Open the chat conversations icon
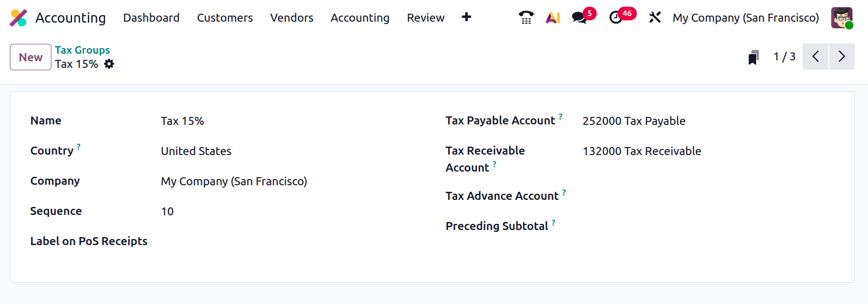The image size is (868, 304). 579,18
